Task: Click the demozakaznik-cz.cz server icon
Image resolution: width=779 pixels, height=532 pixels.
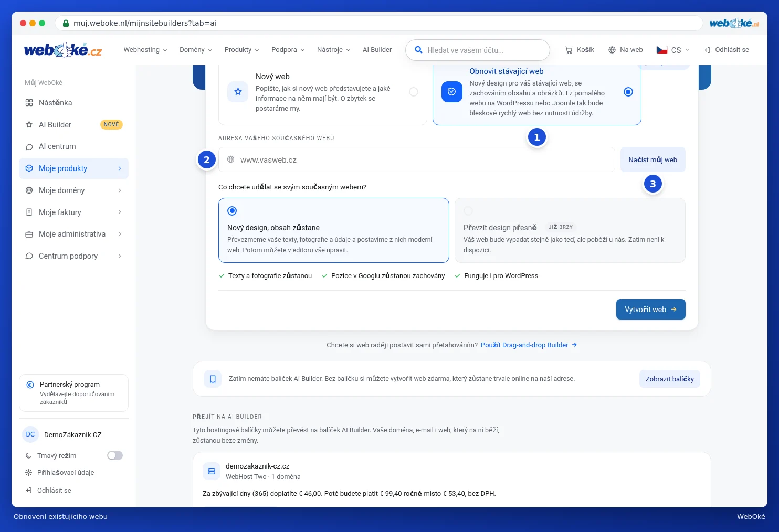Action: tap(212, 471)
